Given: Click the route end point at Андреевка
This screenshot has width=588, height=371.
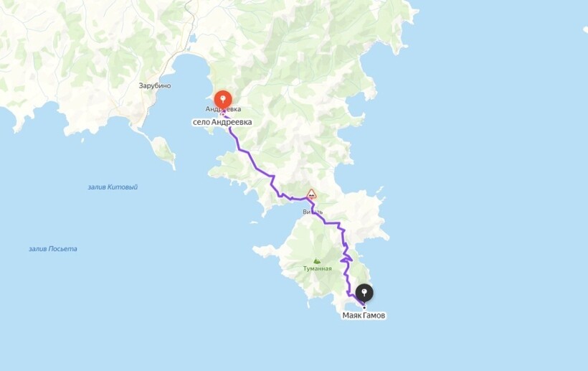Looking at the screenshot, I should point(223,113).
